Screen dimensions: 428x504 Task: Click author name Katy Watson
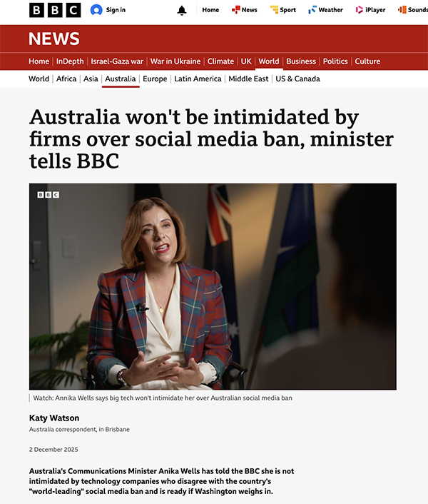tap(54, 418)
